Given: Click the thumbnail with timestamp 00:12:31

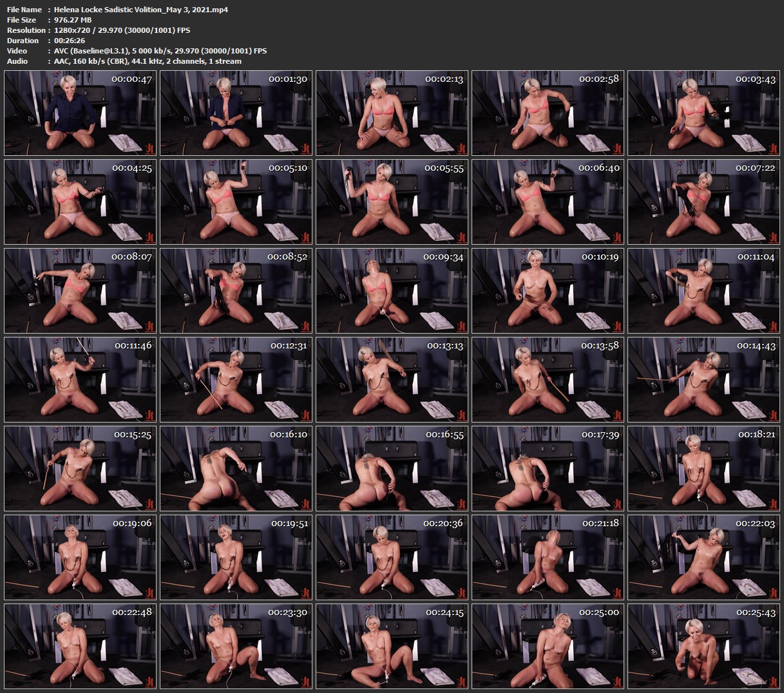Looking at the screenshot, I should point(236,379).
